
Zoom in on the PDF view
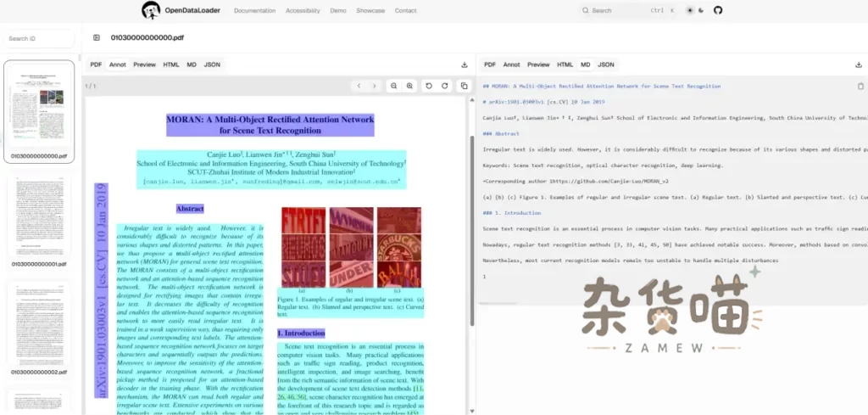(409, 86)
